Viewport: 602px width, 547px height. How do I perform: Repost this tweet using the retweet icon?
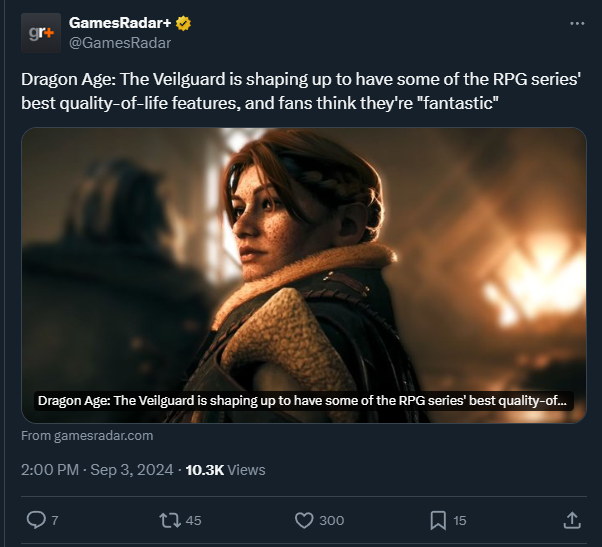coord(170,520)
